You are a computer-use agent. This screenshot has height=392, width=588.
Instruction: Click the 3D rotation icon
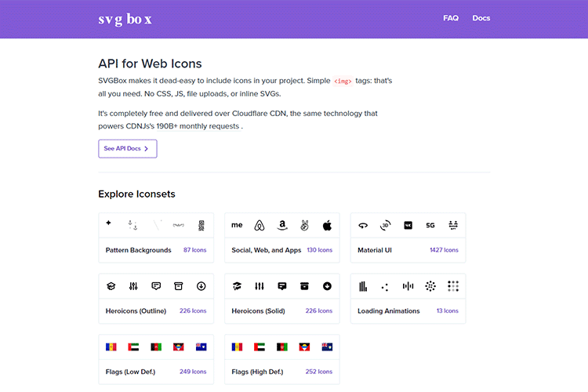point(385,226)
